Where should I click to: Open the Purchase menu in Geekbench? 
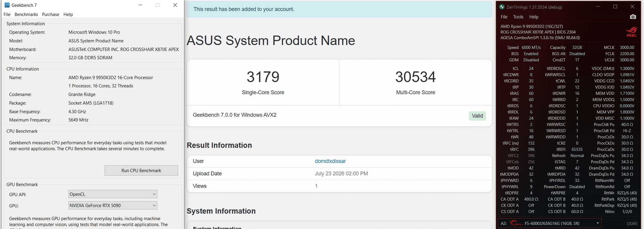coord(51,15)
